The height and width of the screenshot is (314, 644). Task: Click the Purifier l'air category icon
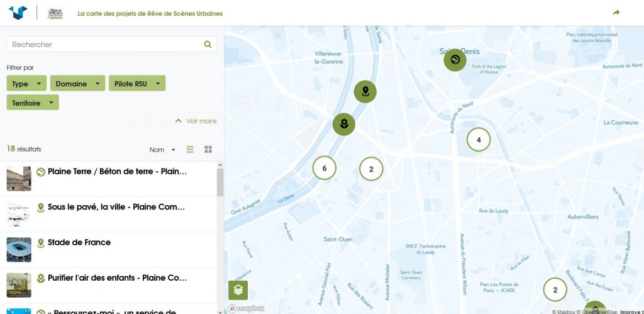(41, 278)
